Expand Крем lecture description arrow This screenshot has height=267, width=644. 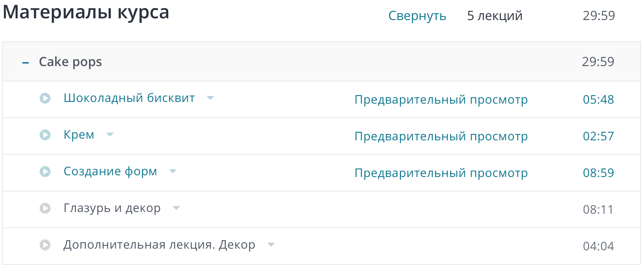[x=110, y=135]
